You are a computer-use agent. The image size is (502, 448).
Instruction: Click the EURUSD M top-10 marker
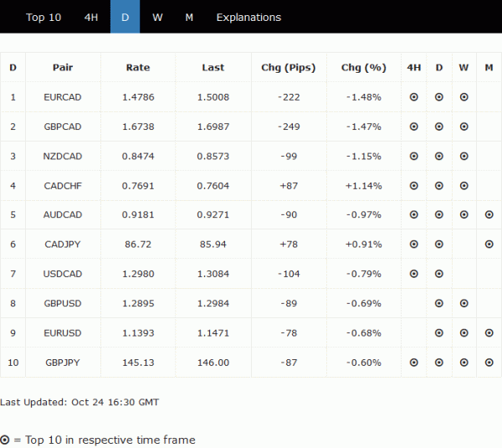point(489,333)
